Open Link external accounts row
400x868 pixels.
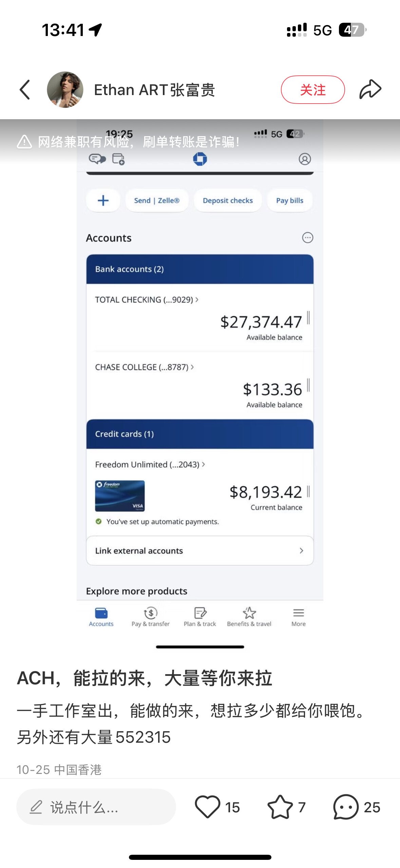(x=200, y=550)
